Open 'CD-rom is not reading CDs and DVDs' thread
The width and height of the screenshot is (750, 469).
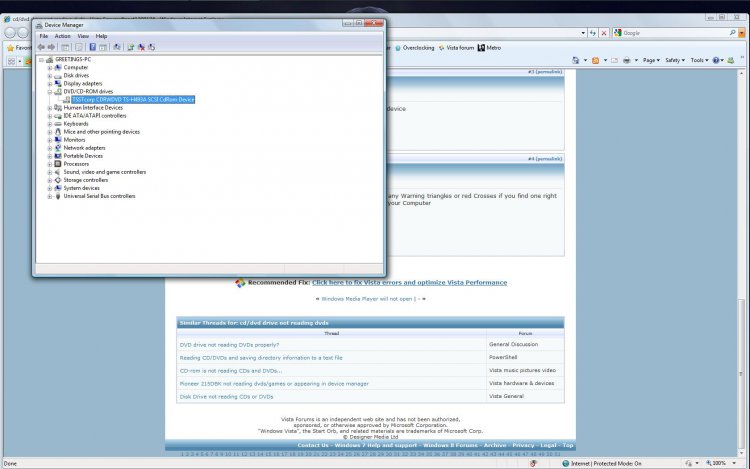coord(231,371)
